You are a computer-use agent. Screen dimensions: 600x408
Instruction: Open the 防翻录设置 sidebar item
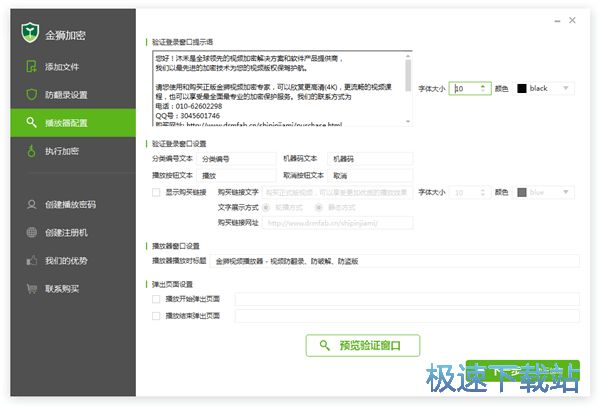pyautogui.click(x=73, y=95)
